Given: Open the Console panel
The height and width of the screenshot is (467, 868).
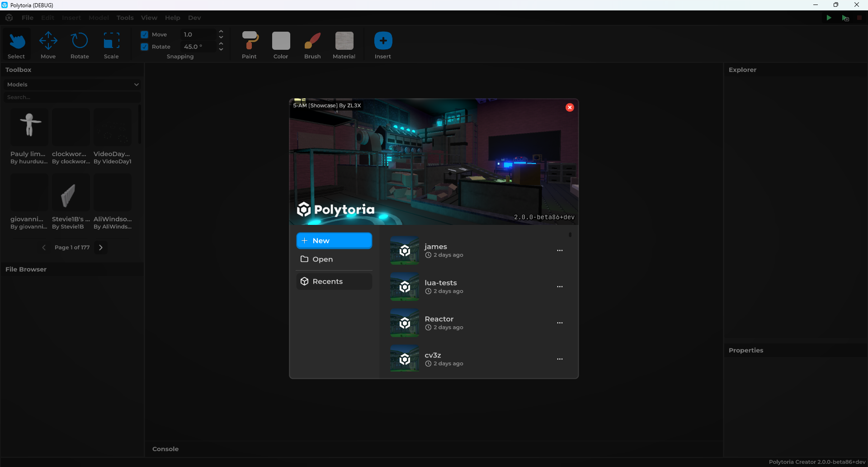Looking at the screenshot, I should [165, 449].
